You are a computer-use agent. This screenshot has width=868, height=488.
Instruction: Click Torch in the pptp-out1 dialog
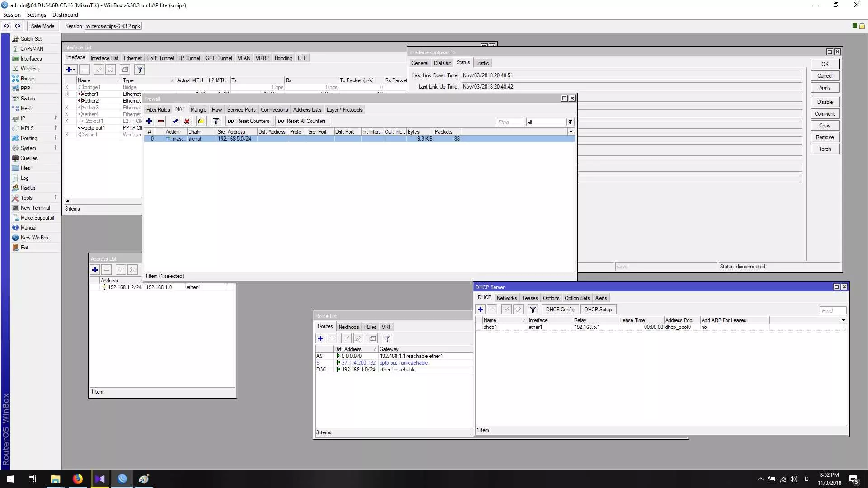pos(825,149)
